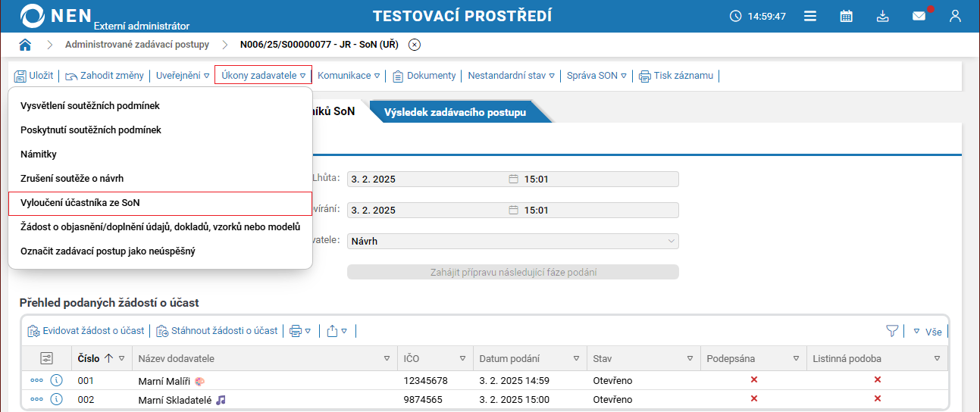Open calendar picker in otevírání row
This screenshot has height=412, width=980.
(513, 210)
